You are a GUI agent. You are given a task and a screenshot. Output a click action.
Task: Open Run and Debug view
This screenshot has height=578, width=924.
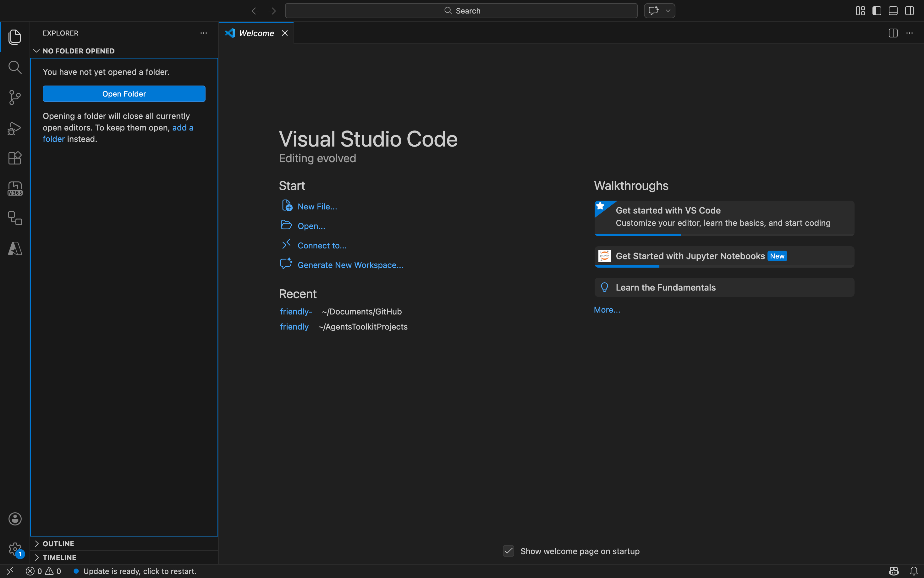(15, 128)
